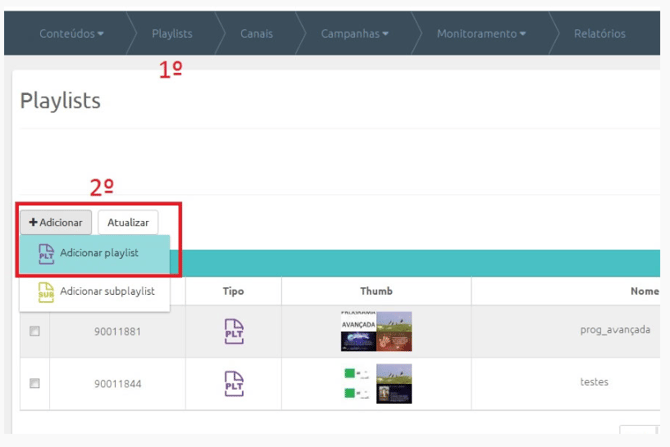This screenshot has height=447, width=670.
Task: Open the prog_avançada playlist thumbnail
Action: click(376, 331)
